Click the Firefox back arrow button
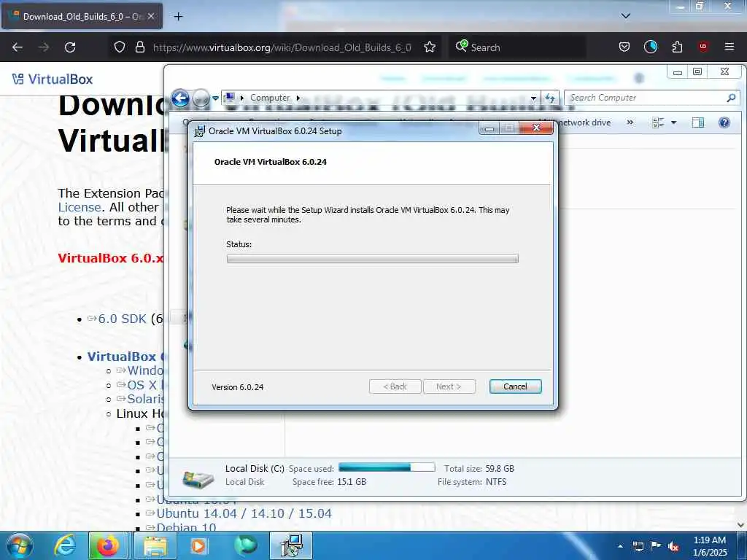Viewport: 747px width, 560px height. [x=18, y=47]
